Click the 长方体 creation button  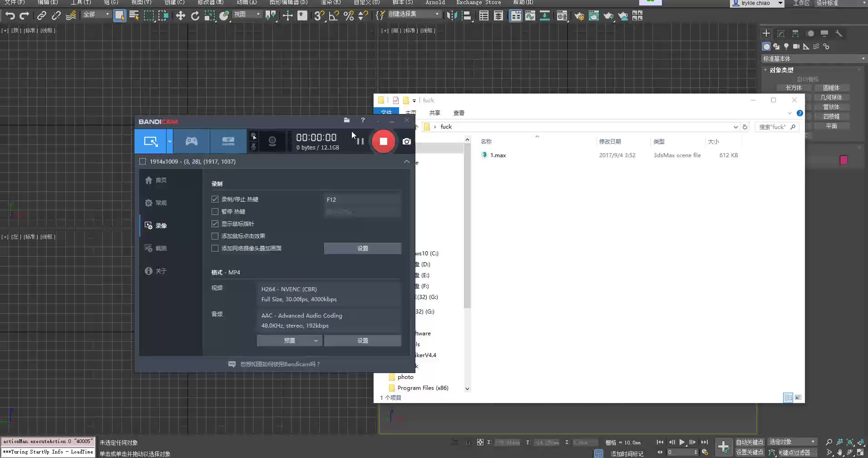794,87
